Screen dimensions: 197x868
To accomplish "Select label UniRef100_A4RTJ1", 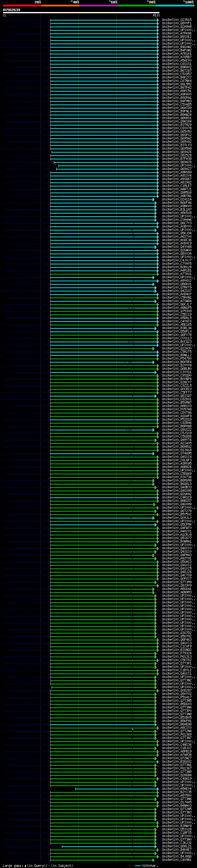I will click(176, 189).
